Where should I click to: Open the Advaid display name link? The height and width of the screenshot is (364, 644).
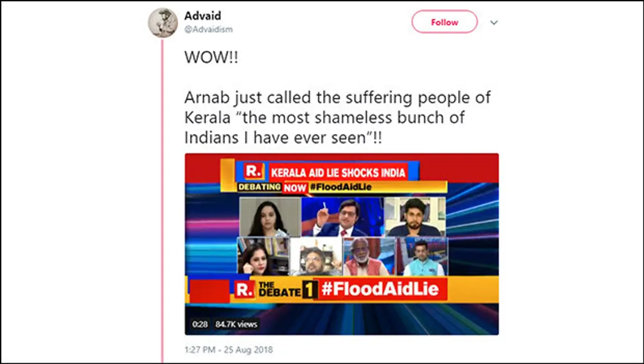tap(202, 16)
